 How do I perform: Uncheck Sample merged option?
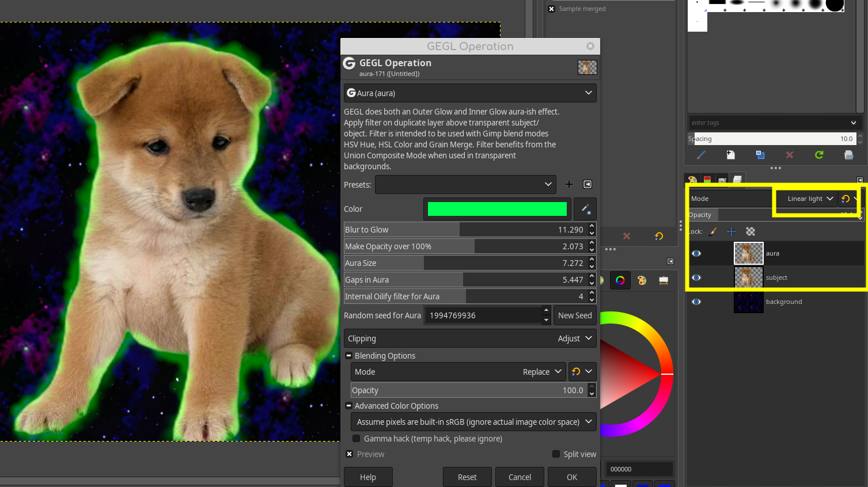[551, 9]
